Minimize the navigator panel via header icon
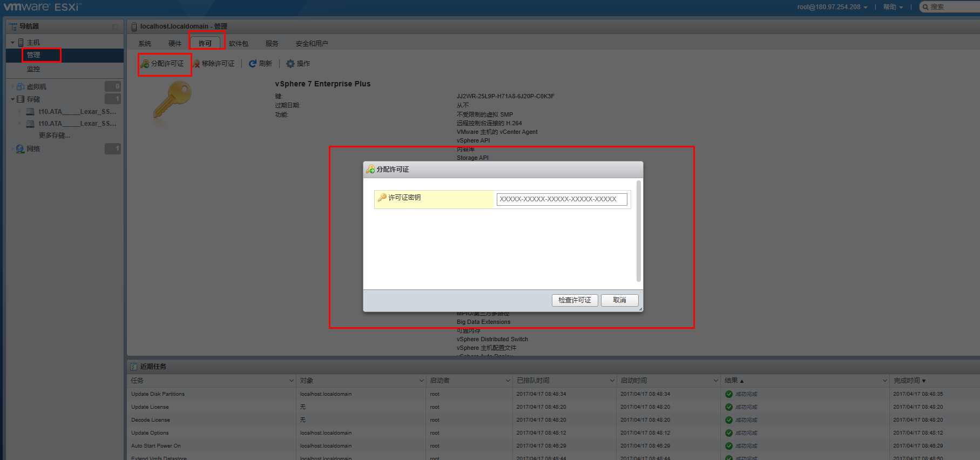980x460 pixels. coord(115,26)
